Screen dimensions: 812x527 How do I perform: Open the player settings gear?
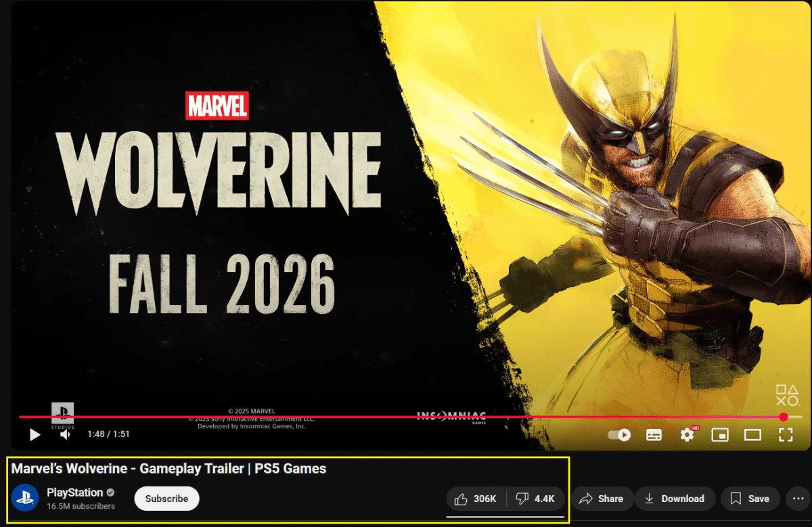pos(687,434)
